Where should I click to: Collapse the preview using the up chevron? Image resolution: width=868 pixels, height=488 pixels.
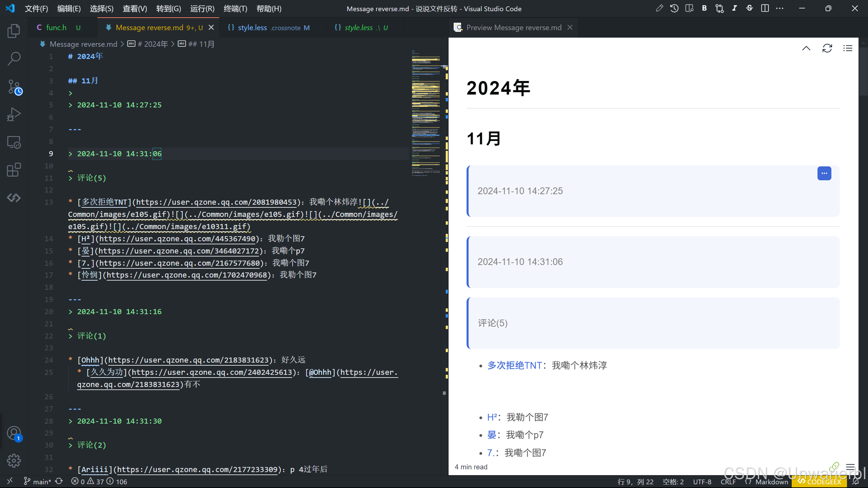click(x=806, y=48)
